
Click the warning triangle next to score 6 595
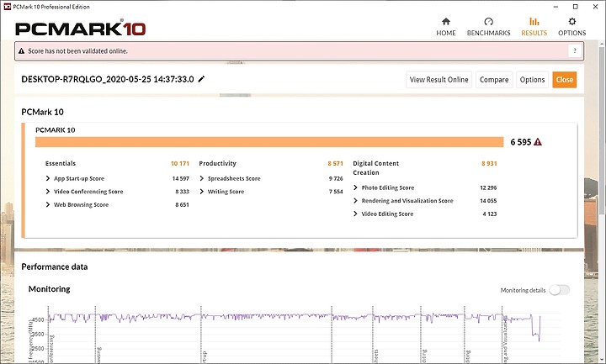[x=538, y=142]
